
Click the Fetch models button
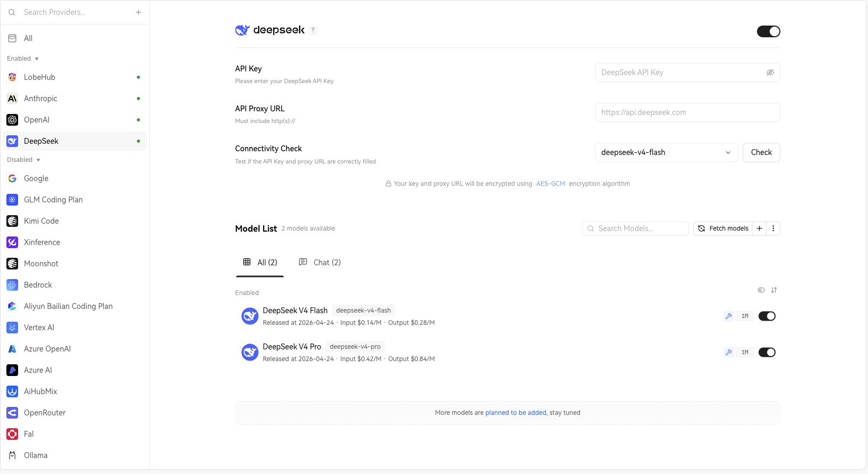point(723,228)
